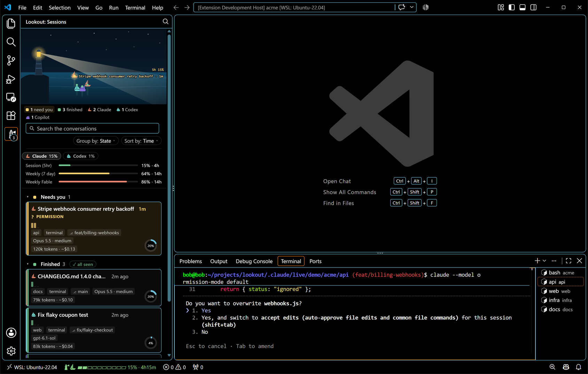This screenshot has height=374, width=588.
Task: Open Extensions view
Action: click(11, 116)
